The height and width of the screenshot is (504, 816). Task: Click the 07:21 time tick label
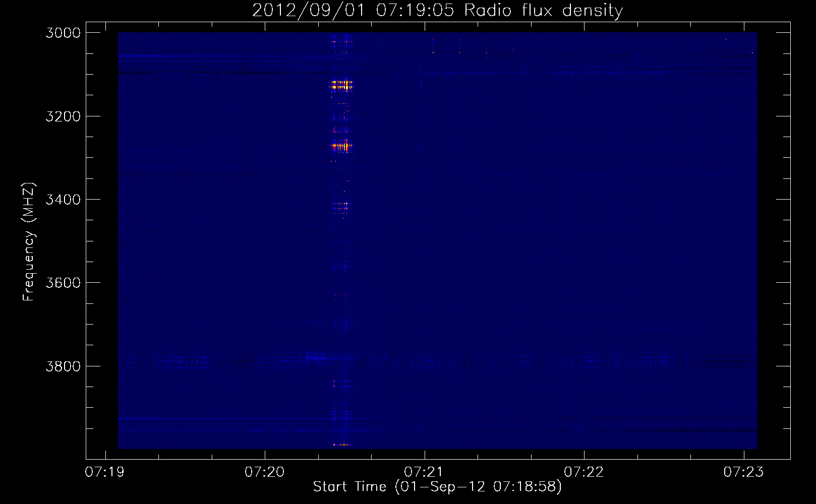pyautogui.click(x=424, y=472)
